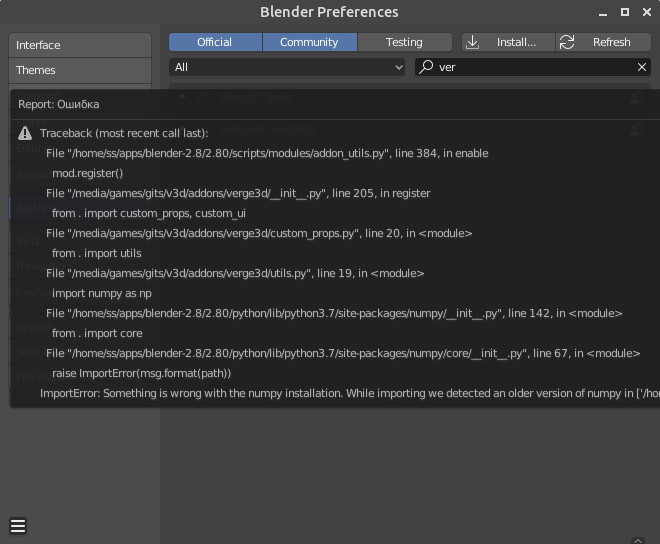This screenshot has width=660, height=544.
Task: Open the hamburger preferences menu
Action: pos(18,526)
